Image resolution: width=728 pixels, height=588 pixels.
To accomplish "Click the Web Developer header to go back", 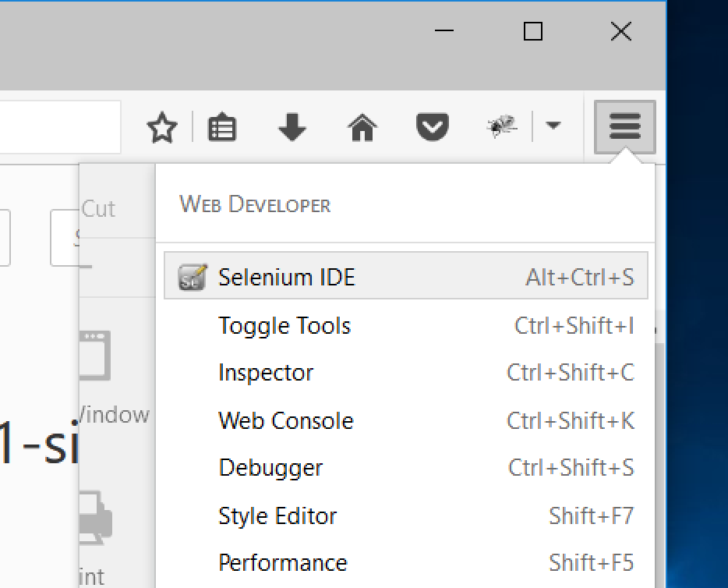I will [405, 204].
